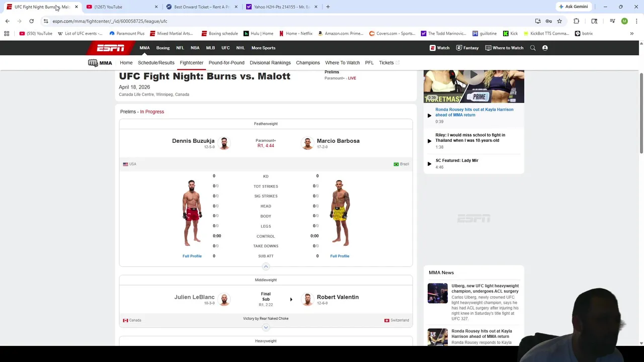Screen dimensions: 644x362
Task: Switch to the Best Onward Ticket tab
Action: click(x=202, y=7)
